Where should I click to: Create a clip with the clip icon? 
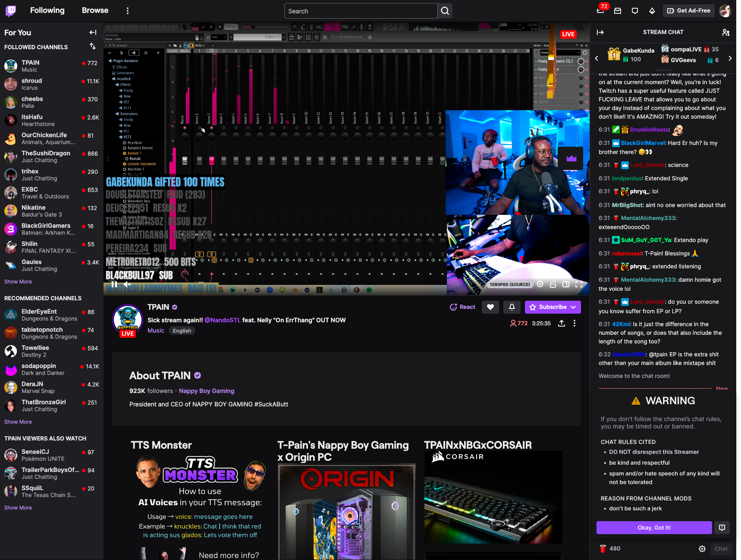pyautogui.click(x=553, y=284)
